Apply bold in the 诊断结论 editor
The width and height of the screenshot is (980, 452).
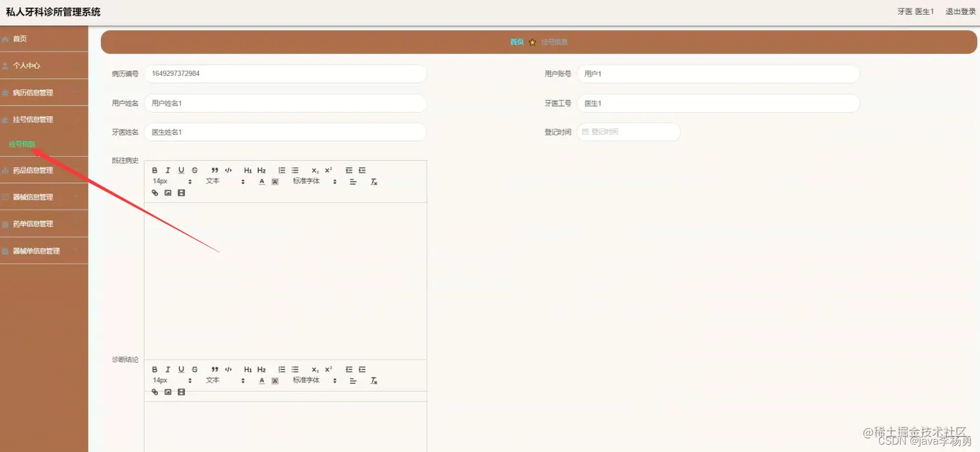(155, 370)
